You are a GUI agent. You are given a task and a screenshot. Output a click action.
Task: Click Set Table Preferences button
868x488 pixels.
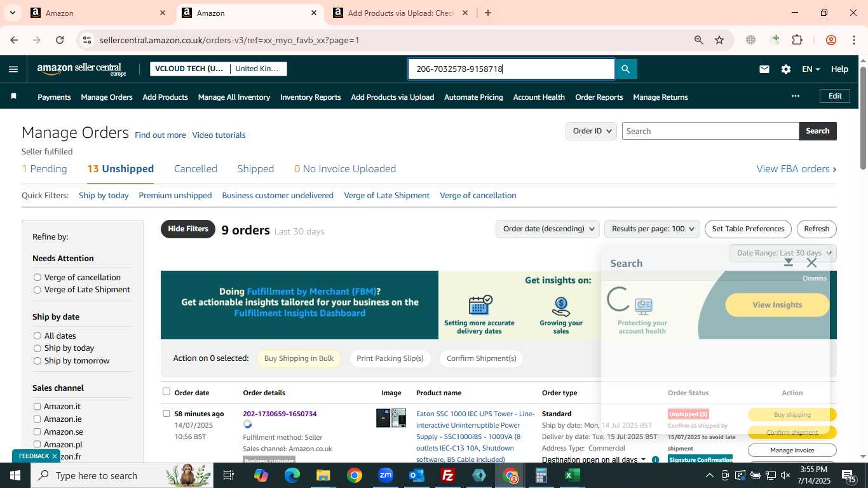748,229
